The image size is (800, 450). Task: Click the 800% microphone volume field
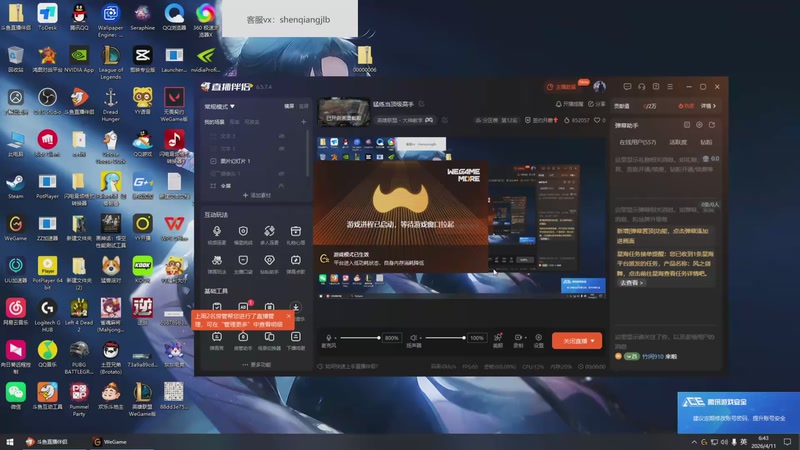(391, 338)
